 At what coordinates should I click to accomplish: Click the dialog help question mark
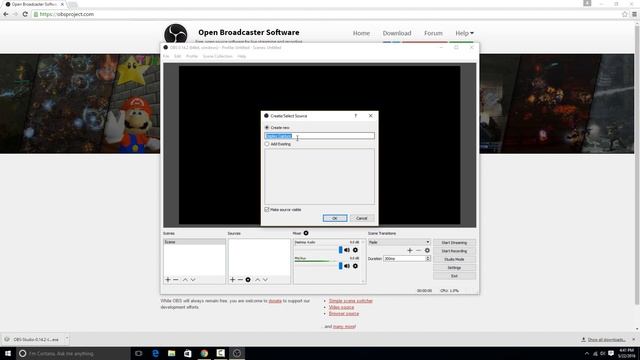[356, 116]
